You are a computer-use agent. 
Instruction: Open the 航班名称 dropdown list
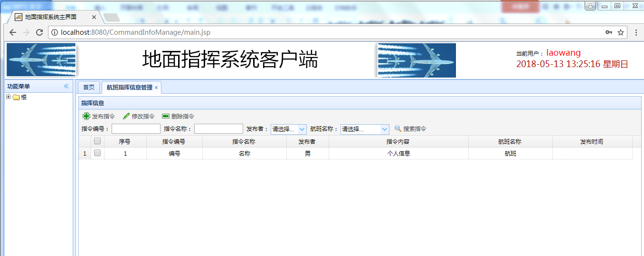point(384,129)
